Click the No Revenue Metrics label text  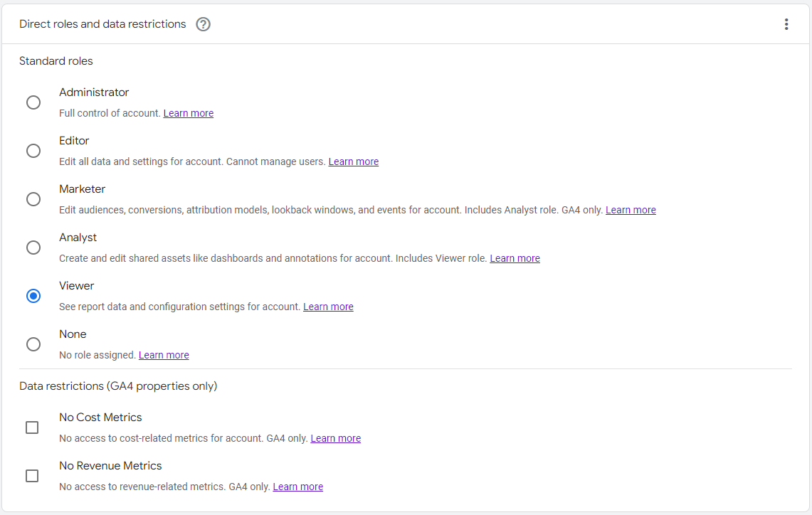click(110, 466)
